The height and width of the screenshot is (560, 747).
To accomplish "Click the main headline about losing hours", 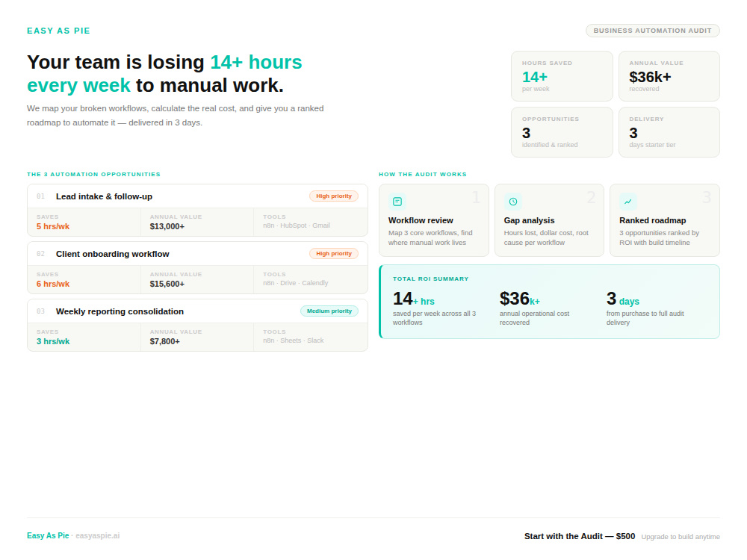I will [x=164, y=74].
